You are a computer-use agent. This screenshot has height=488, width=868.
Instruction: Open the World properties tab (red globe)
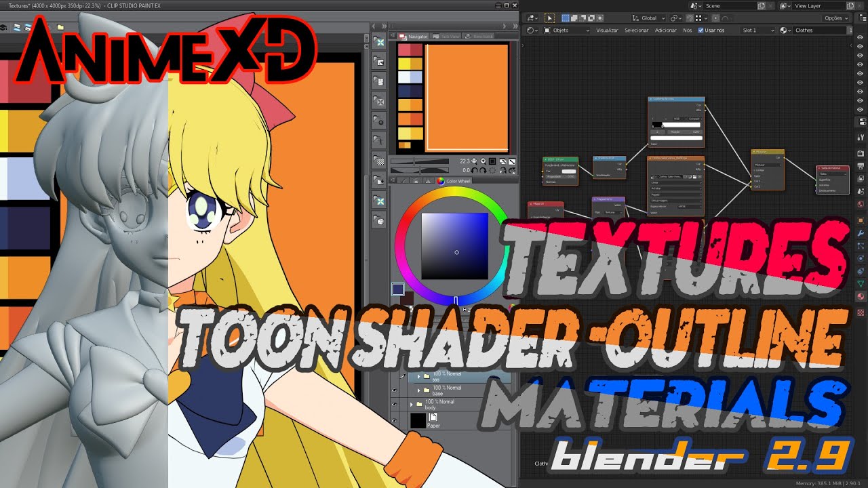click(x=860, y=204)
